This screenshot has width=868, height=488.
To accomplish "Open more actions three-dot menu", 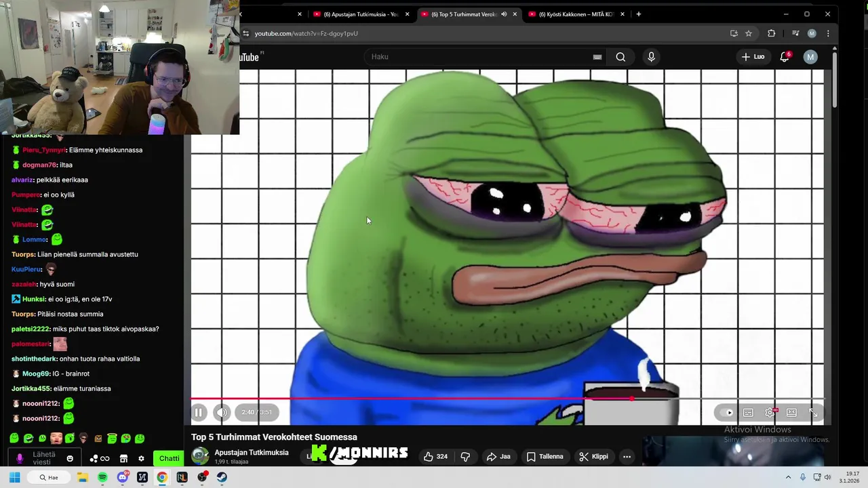I will [627, 456].
